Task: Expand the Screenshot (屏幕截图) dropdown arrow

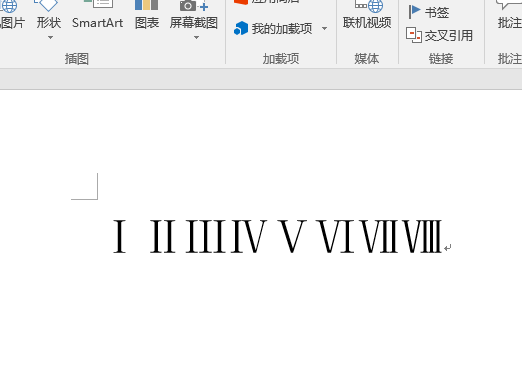Action: coord(196,37)
